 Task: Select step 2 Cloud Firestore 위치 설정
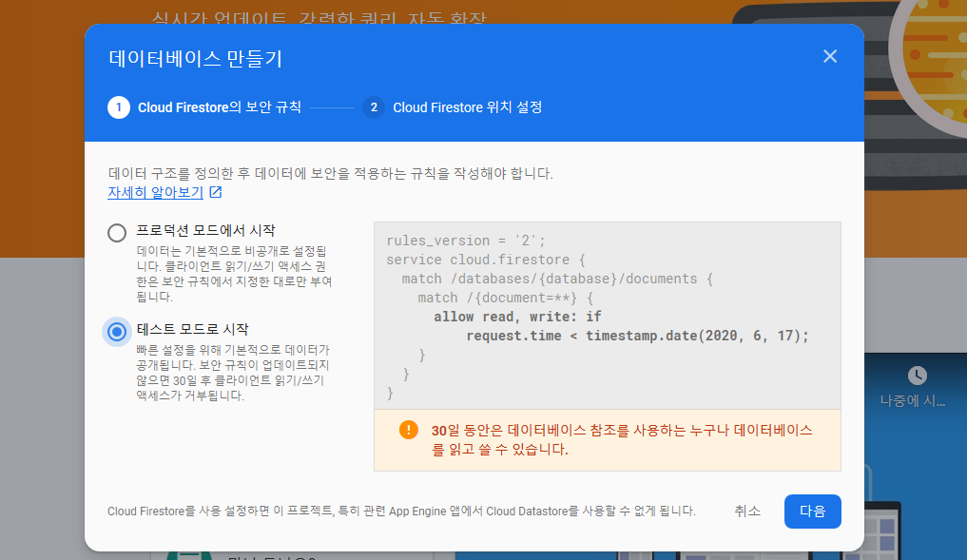click(x=452, y=107)
